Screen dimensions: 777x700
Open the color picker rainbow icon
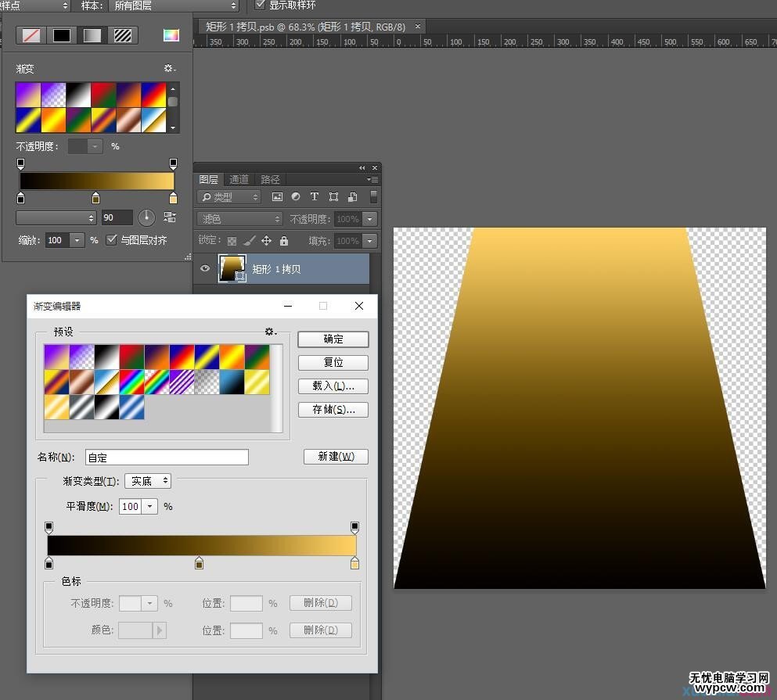coord(171,35)
